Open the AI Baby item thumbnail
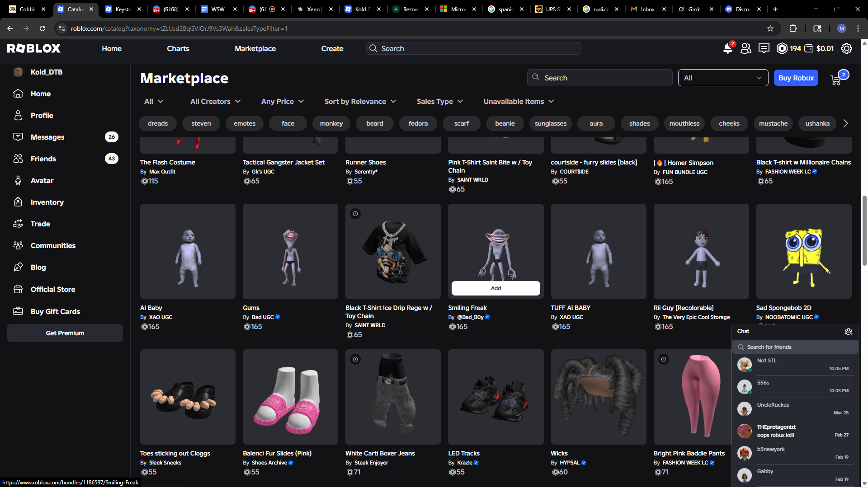Viewport: 868px width, 488px height. tap(188, 251)
